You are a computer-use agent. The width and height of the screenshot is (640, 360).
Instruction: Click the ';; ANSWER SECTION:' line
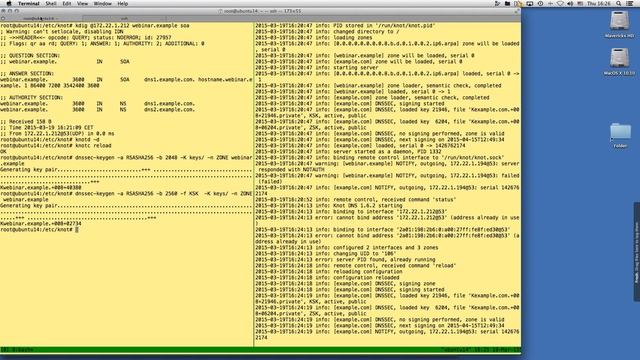click(27, 73)
